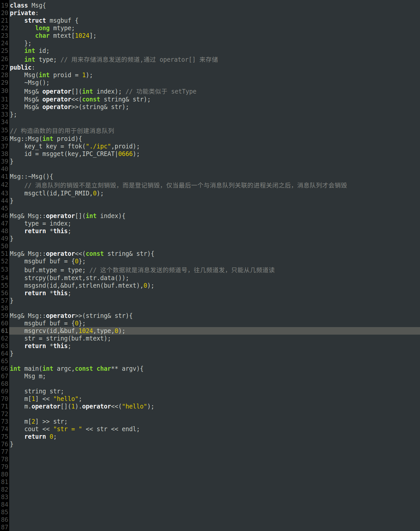Screen dimensions: 420x531
Task: Click 'Msg& Msg::operator>>(string& str){' on line 59
Action: pyautogui.click(x=71, y=316)
